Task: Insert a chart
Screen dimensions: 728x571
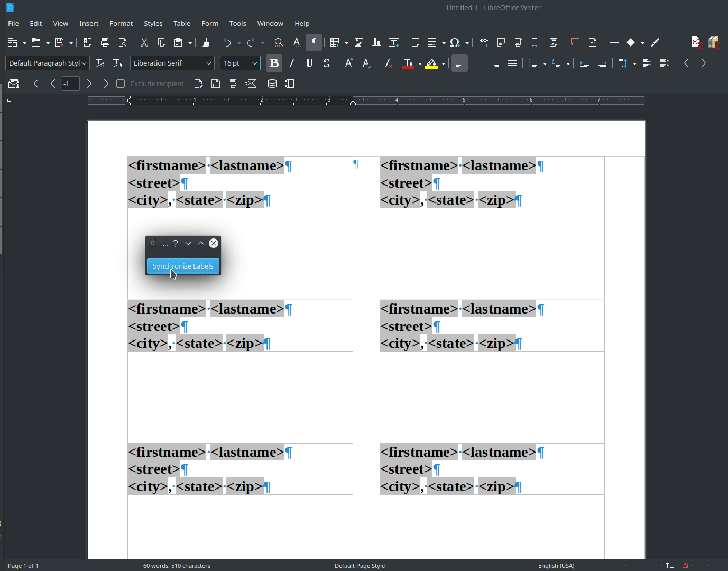Action: (376, 42)
